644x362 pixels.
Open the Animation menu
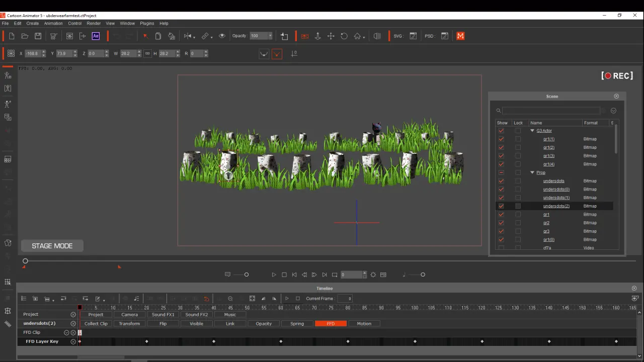pyautogui.click(x=53, y=23)
